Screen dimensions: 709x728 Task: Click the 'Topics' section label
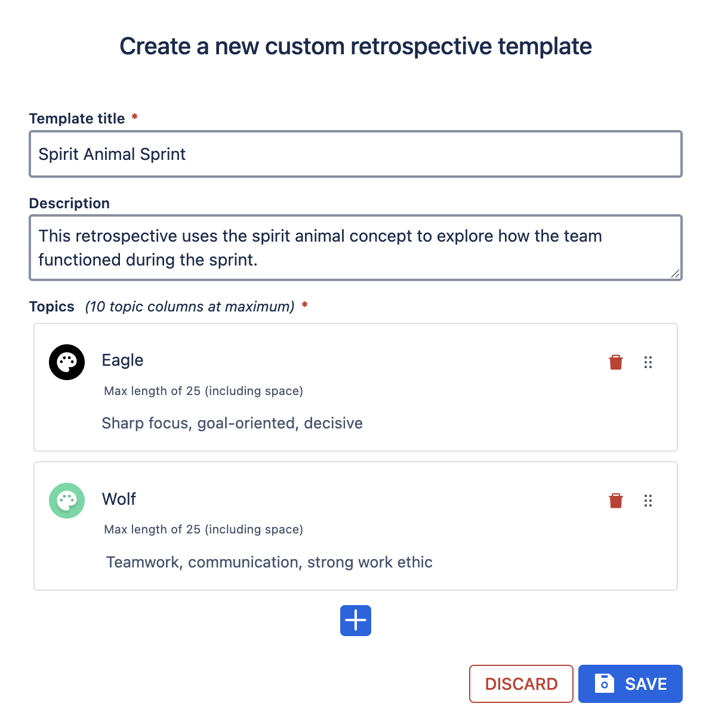[52, 307]
